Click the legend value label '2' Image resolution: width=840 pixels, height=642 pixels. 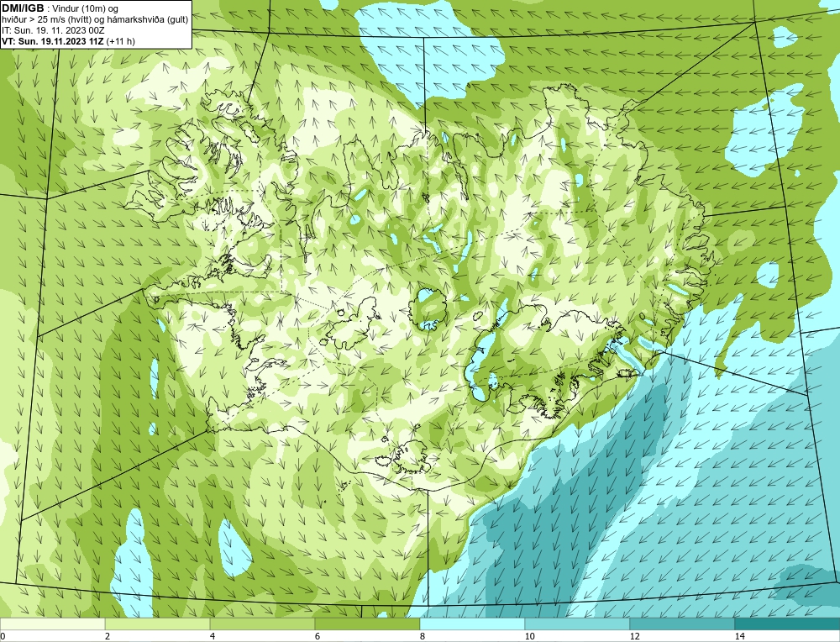(x=108, y=636)
